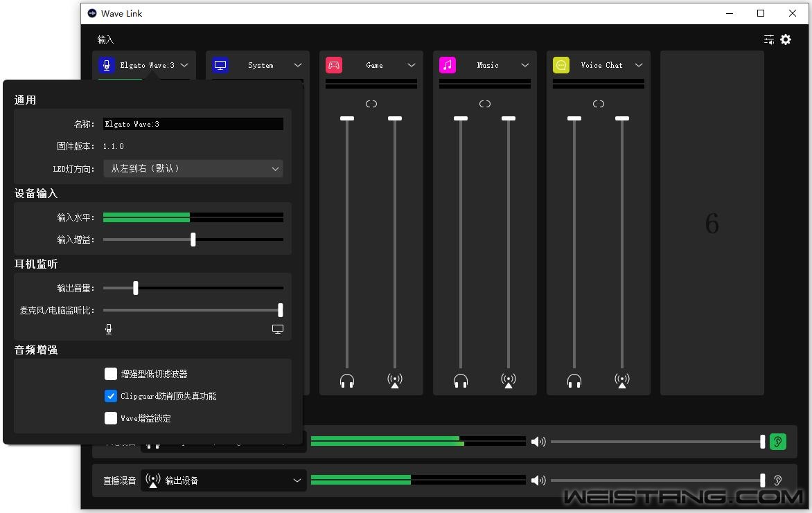Image resolution: width=812 pixels, height=513 pixels.
Task: Click the empty channel slot 6
Action: 712,223
